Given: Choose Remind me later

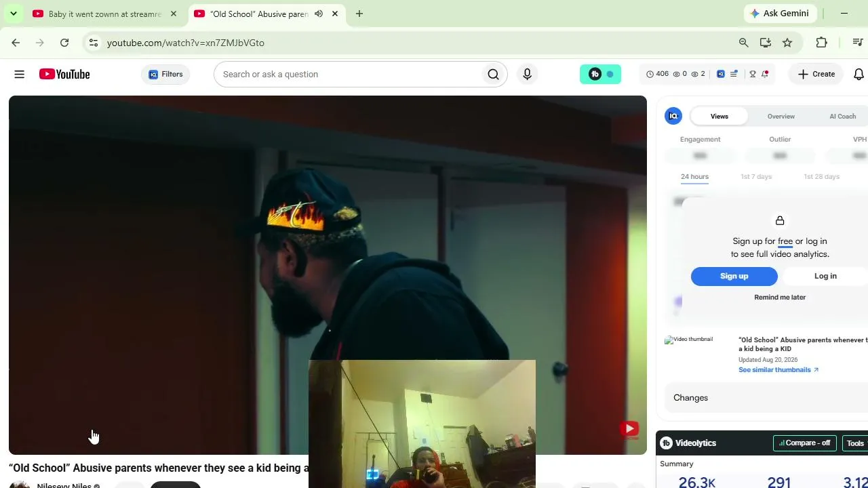Looking at the screenshot, I should pyautogui.click(x=780, y=298).
